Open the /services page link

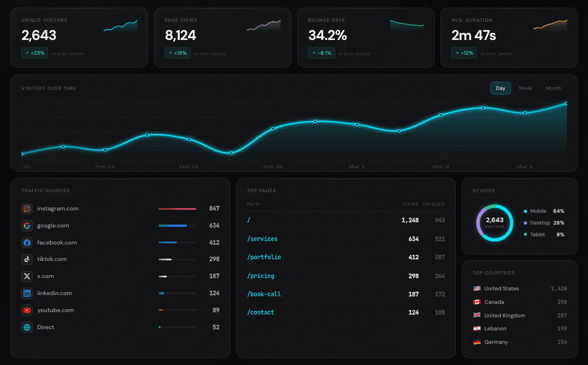click(262, 239)
